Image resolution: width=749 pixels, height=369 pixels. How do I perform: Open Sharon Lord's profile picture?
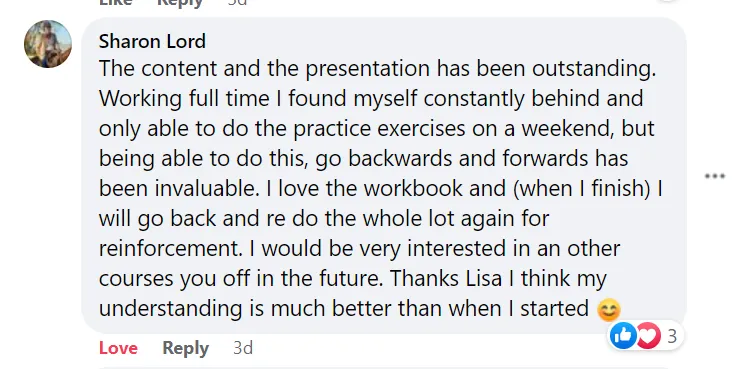tap(48, 44)
